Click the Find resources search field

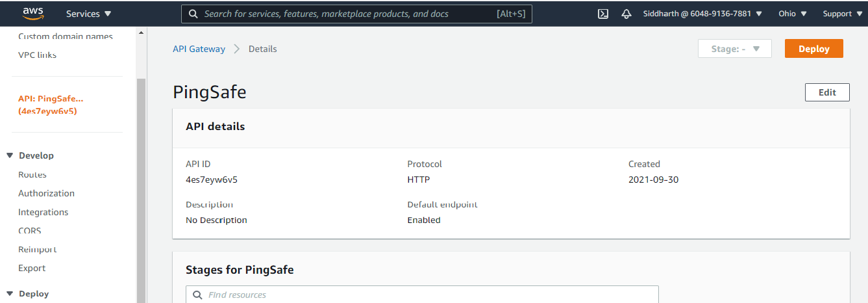coord(428,295)
